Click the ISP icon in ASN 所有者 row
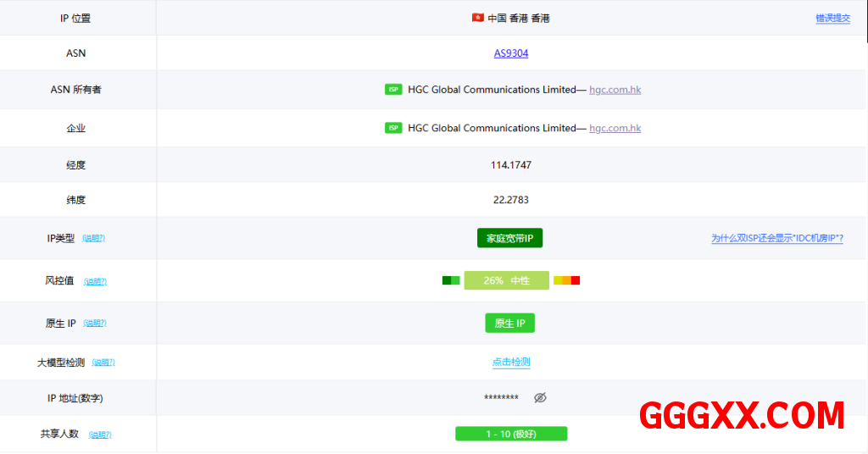 [x=393, y=90]
